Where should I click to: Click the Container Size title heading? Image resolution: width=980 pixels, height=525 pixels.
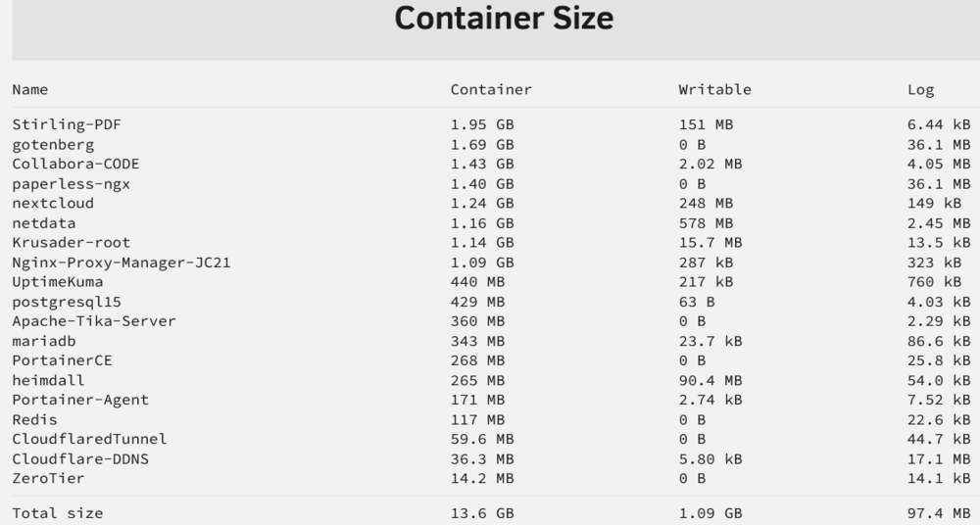(x=504, y=19)
